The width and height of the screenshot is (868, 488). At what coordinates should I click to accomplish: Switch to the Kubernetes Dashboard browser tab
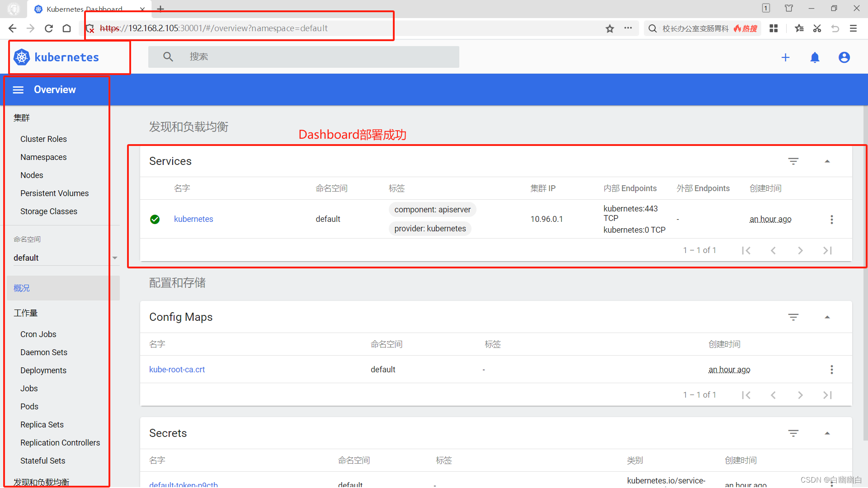point(88,9)
